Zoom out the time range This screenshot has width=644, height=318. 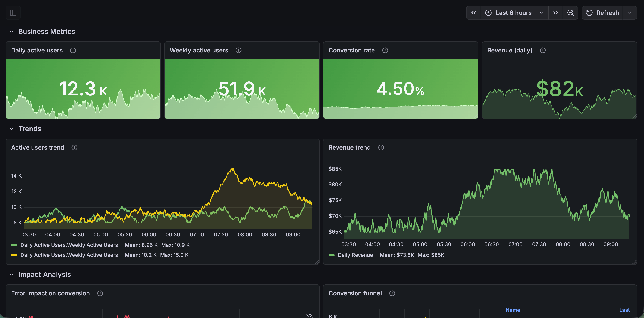point(570,13)
